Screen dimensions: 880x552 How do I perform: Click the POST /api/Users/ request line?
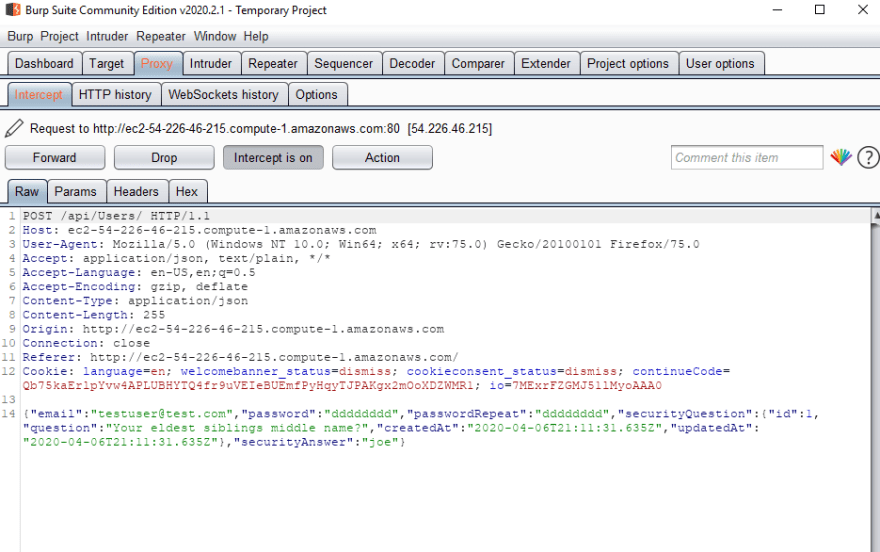116,216
